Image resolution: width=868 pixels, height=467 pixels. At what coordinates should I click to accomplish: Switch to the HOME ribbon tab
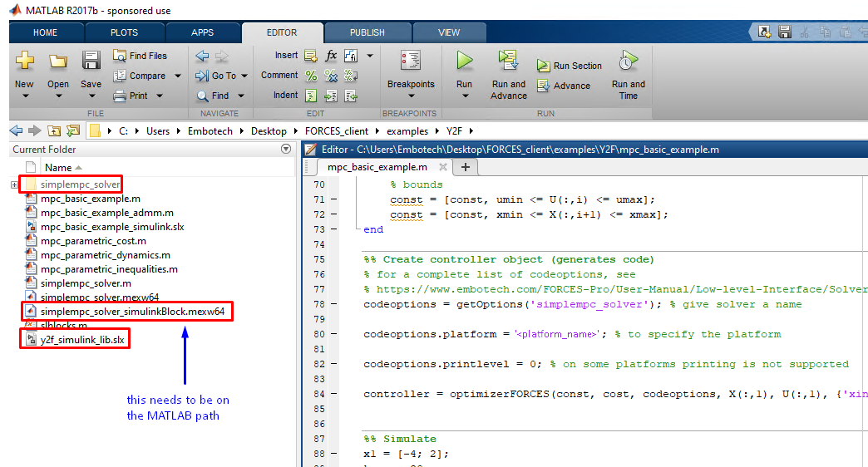45,32
